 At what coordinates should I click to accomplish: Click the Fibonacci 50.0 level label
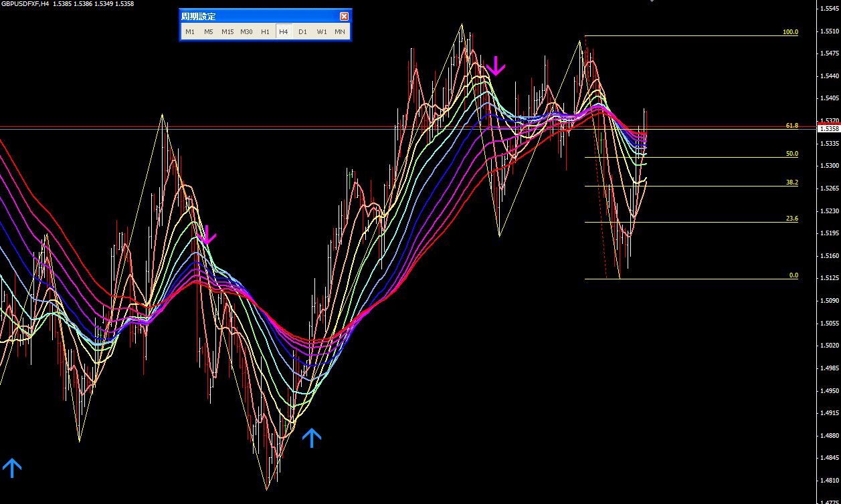[792, 154]
